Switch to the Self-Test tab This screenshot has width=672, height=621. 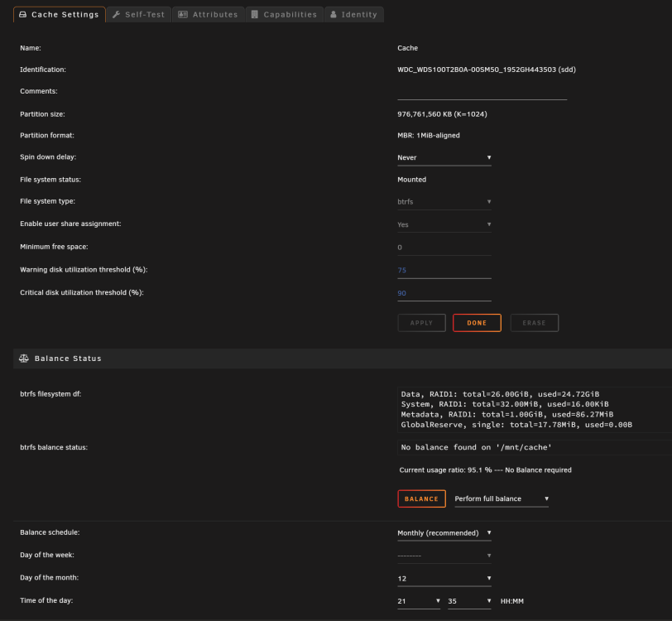[138, 15]
